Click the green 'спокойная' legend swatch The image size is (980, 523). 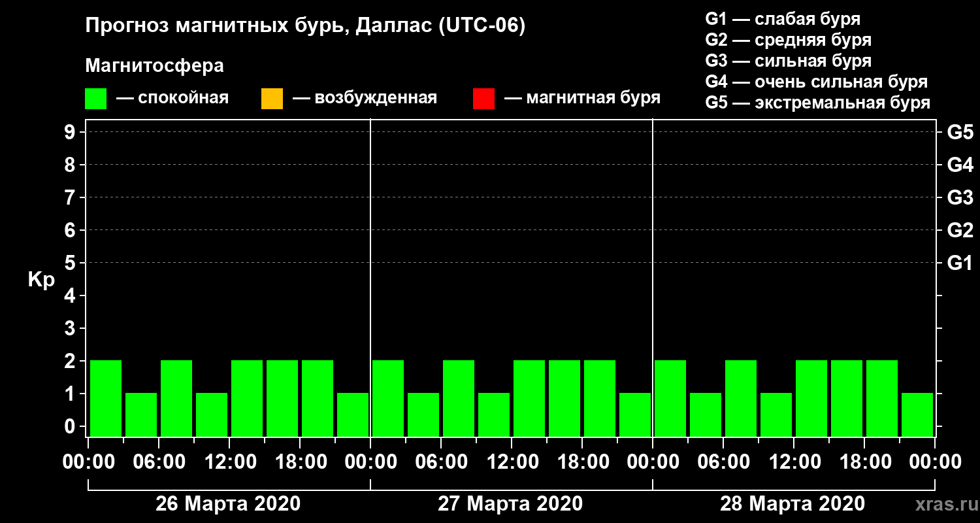tap(95, 99)
